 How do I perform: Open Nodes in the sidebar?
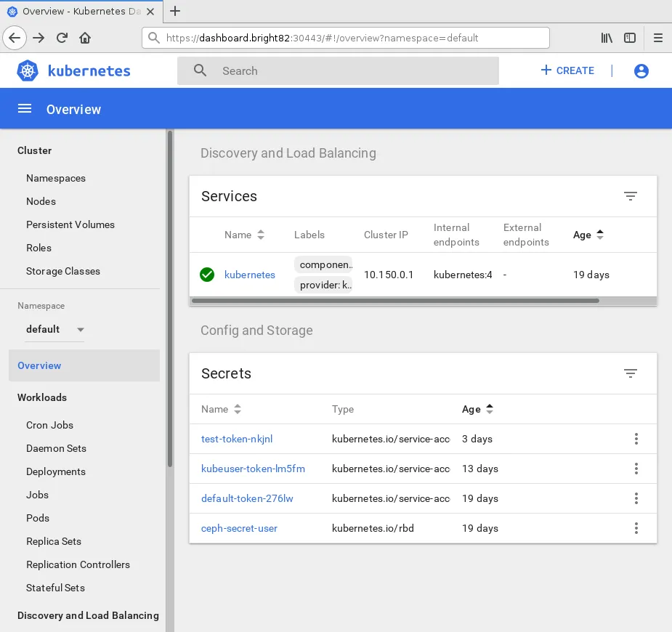coord(41,201)
